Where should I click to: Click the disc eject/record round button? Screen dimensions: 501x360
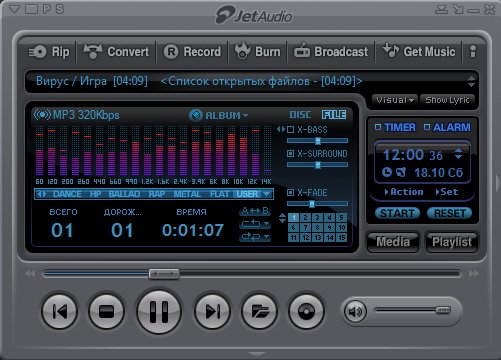click(306, 311)
